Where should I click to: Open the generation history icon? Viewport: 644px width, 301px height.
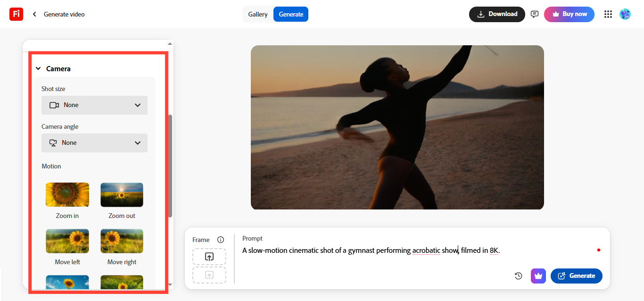(x=518, y=276)
